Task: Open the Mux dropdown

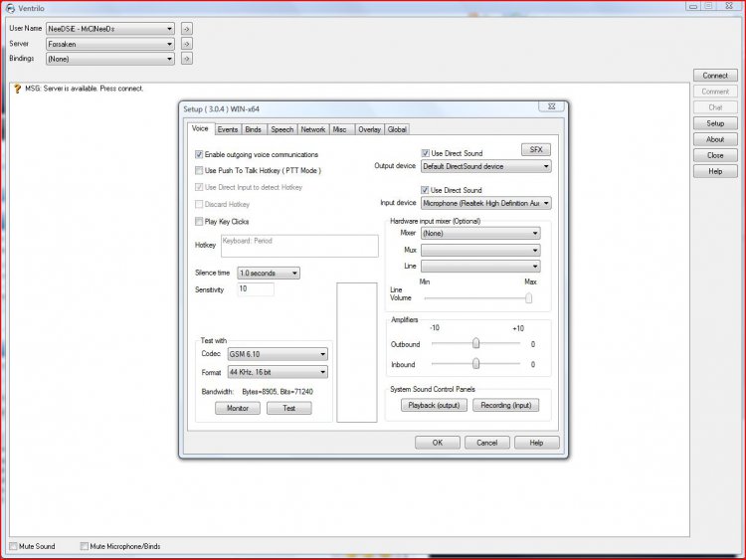Action: [480, 250]
